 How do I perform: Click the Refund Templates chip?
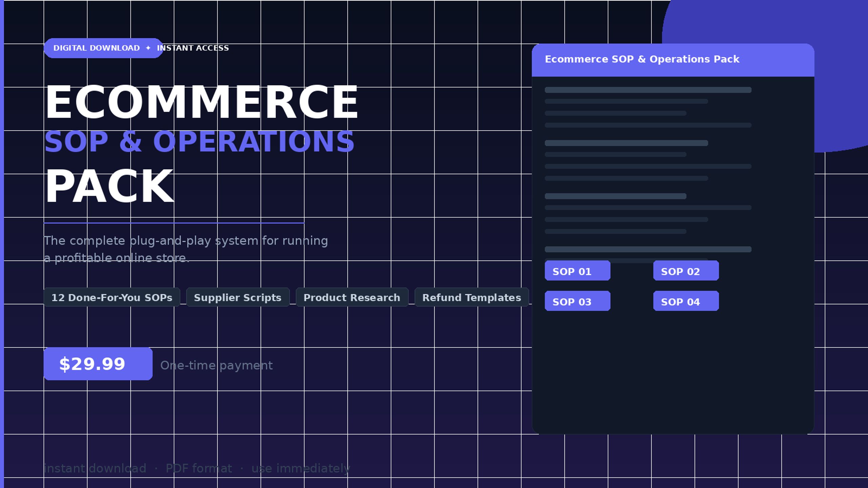click(x=472, y=297)
